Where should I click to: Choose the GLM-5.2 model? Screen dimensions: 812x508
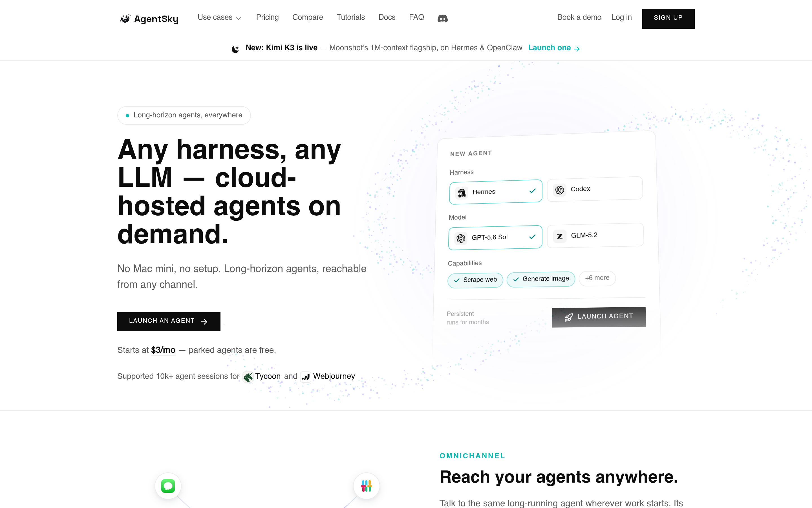pos(595,235)
